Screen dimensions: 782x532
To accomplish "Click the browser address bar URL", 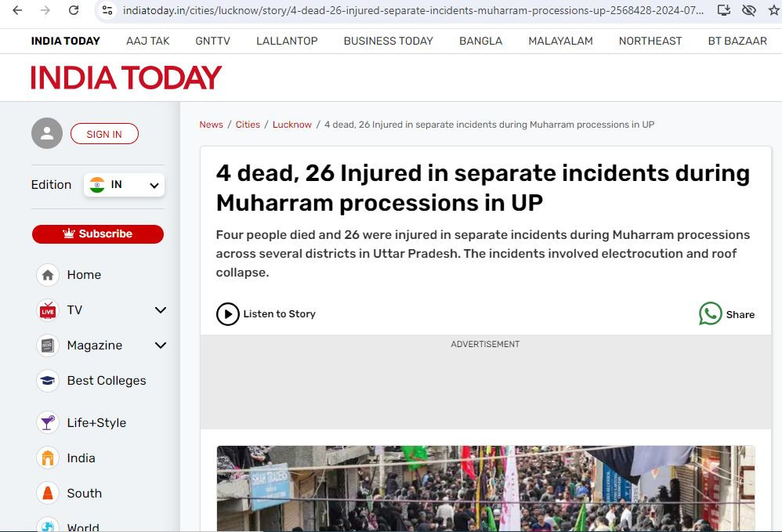I will (413, 10).
